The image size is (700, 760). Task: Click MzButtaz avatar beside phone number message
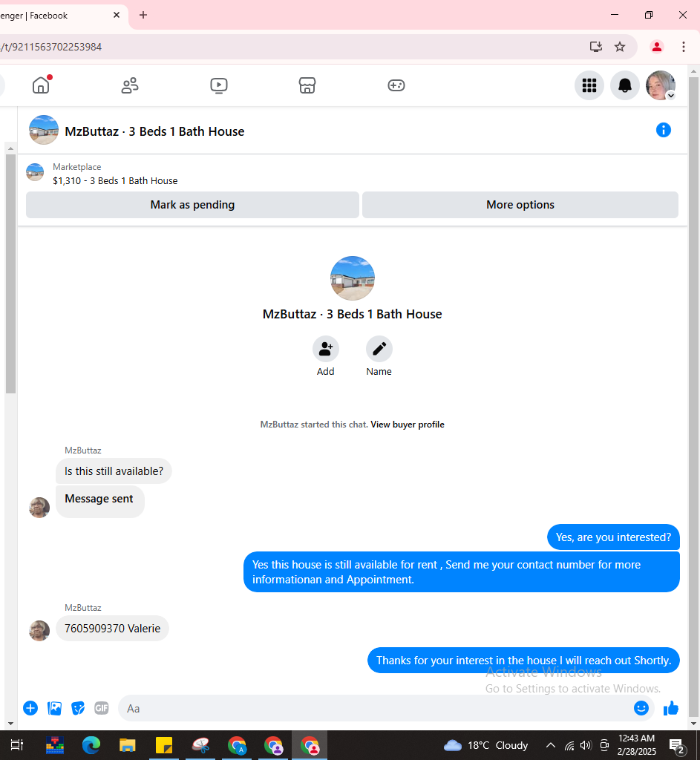point(39,631)
